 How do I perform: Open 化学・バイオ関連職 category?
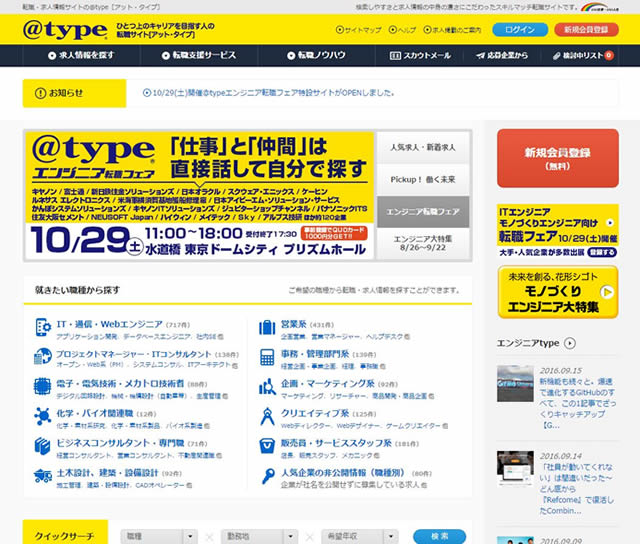tap(95, 414)
